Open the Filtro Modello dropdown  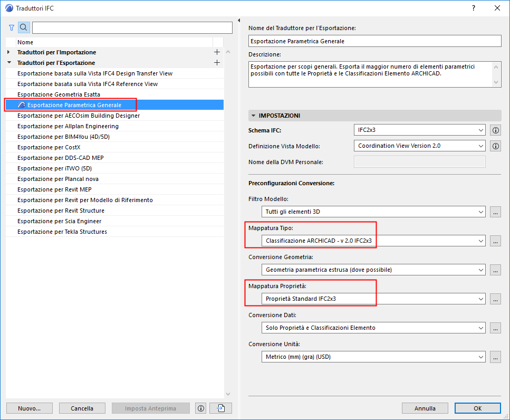tap(373, 212)
